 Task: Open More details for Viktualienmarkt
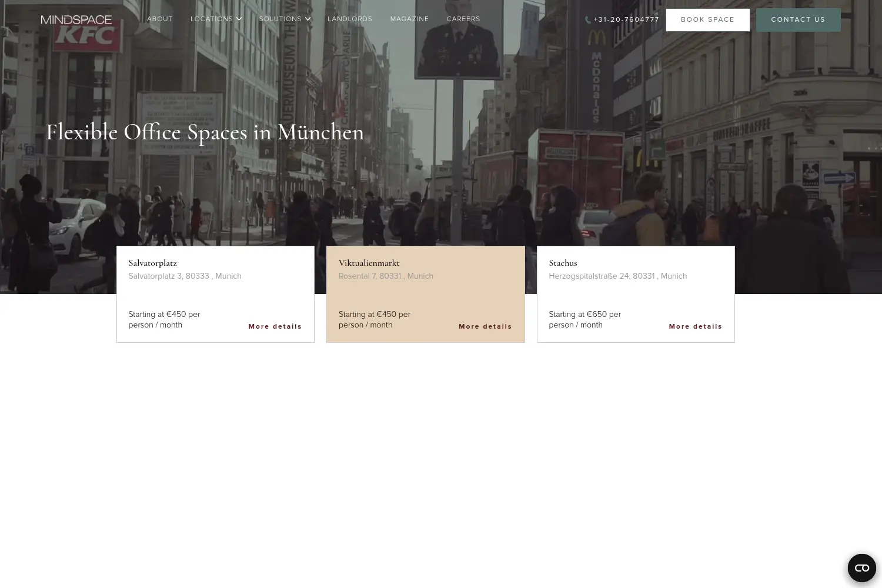(x=485, y=326)
